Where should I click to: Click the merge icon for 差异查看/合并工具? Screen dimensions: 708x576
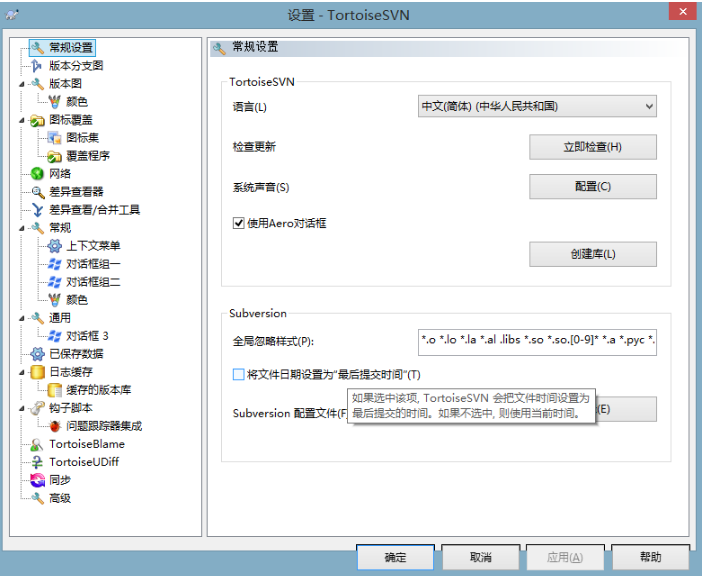coord(37,210)
